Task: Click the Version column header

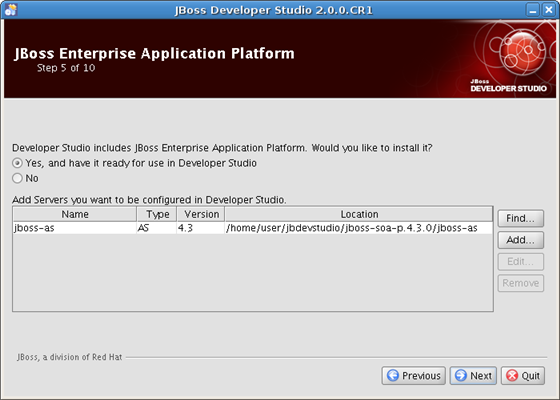Action: tap(201, 214)
